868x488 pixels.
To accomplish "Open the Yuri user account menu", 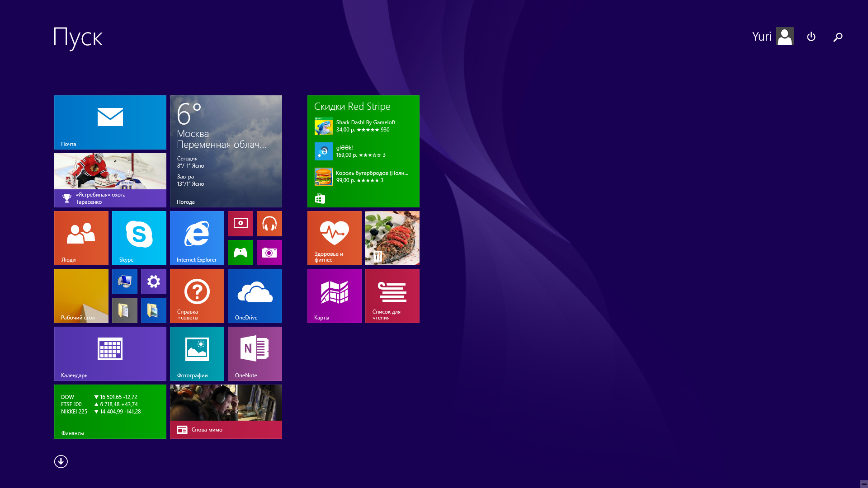I will (x=773, y=37).
